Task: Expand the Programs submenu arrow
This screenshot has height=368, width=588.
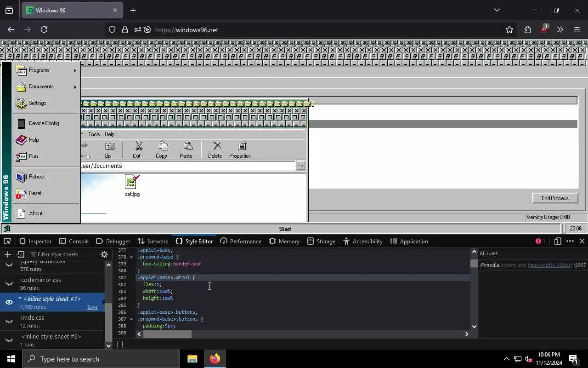Action: point(75,70)
